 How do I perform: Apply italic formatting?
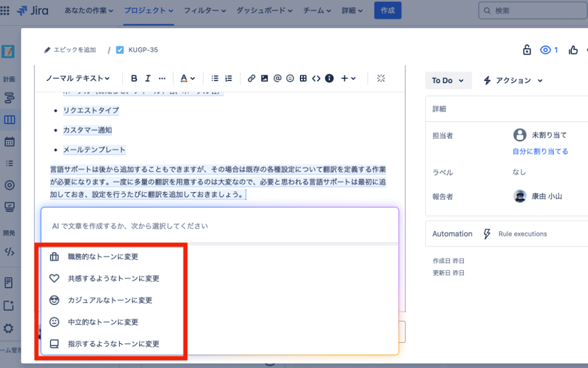coord(148,78)
